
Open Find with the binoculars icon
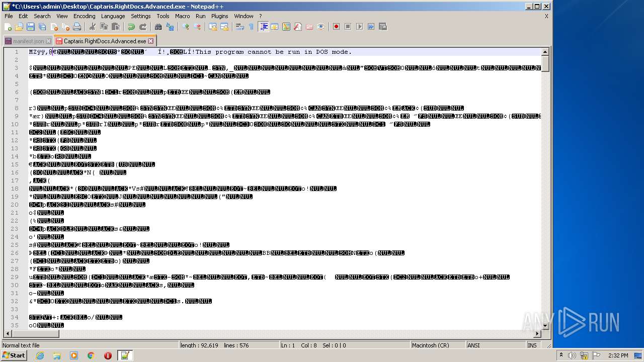click(x=158, y=27)
